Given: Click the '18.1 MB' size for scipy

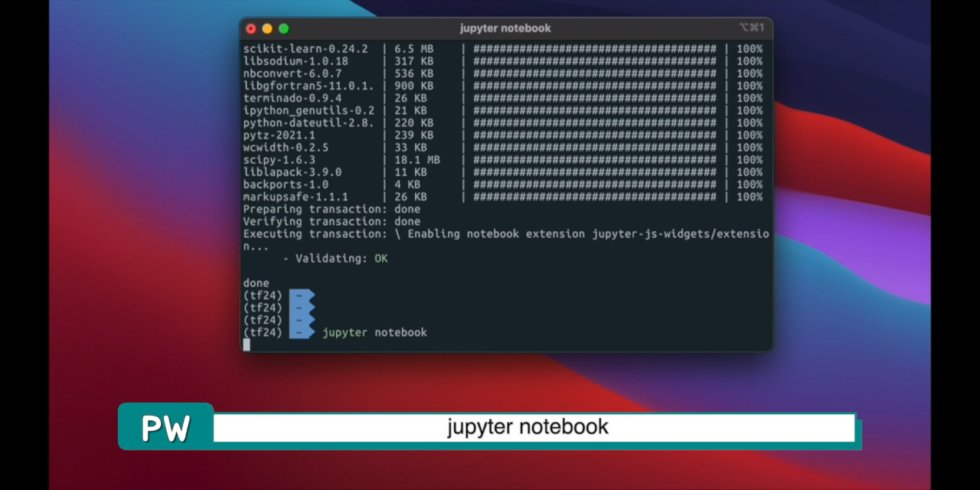Looking at the screenshot, I should tap(417, 160).
